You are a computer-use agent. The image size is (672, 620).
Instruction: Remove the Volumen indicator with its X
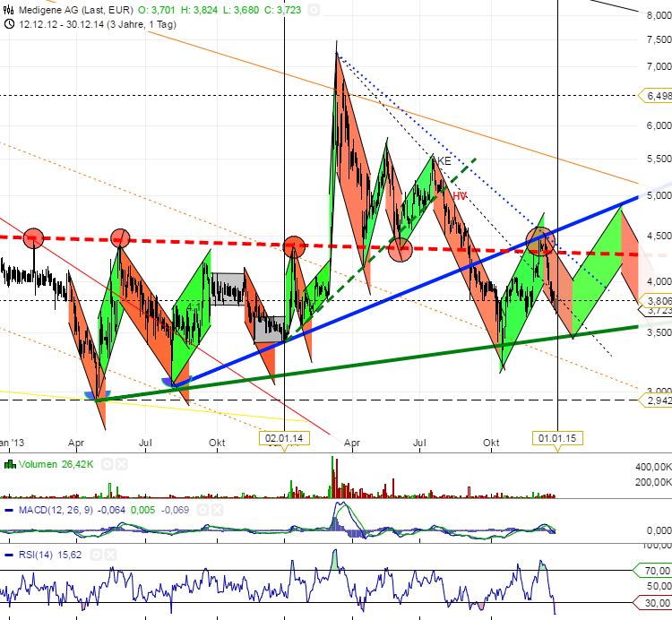tap(122, 464)
